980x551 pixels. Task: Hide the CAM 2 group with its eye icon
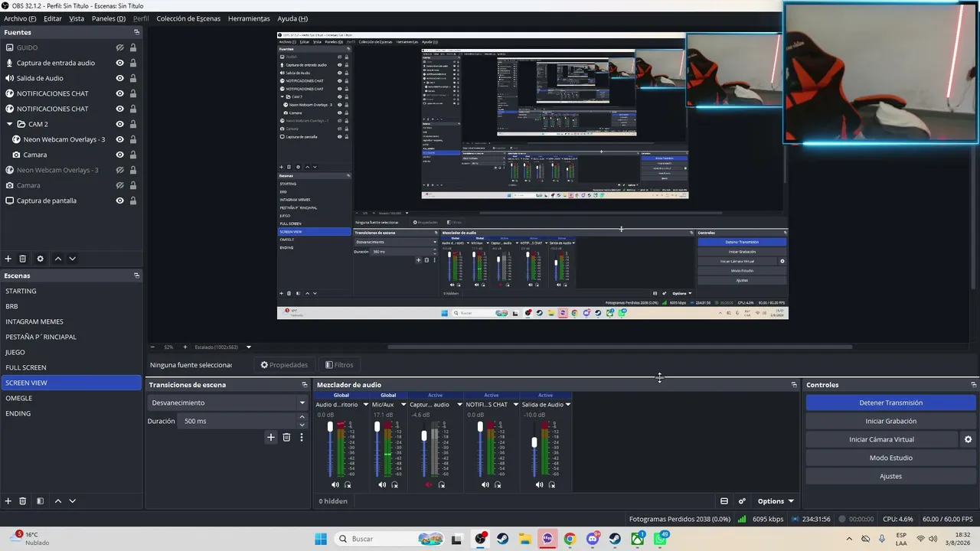pyautogui.click(x=120, y=124)
